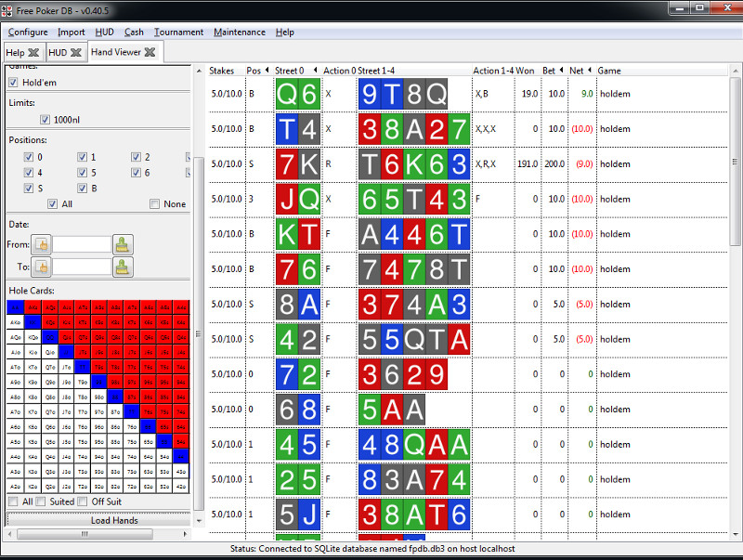The height and width of the screenshot is (560, 743).
Task: Click the Game column header
Action: coord(609,71)
